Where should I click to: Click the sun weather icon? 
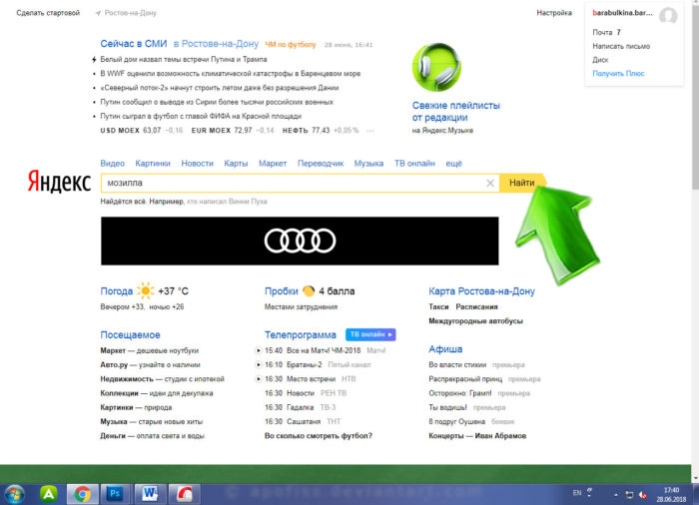coord(145,291)
